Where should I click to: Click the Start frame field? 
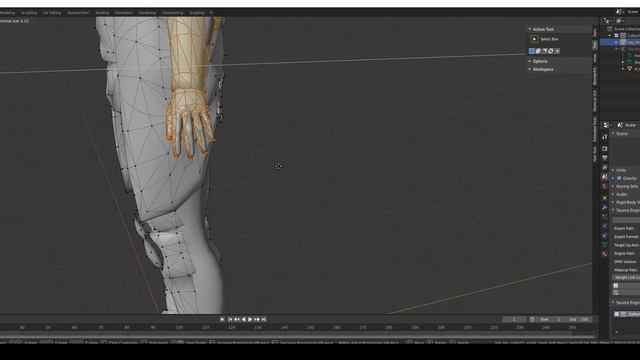(551, 320)
